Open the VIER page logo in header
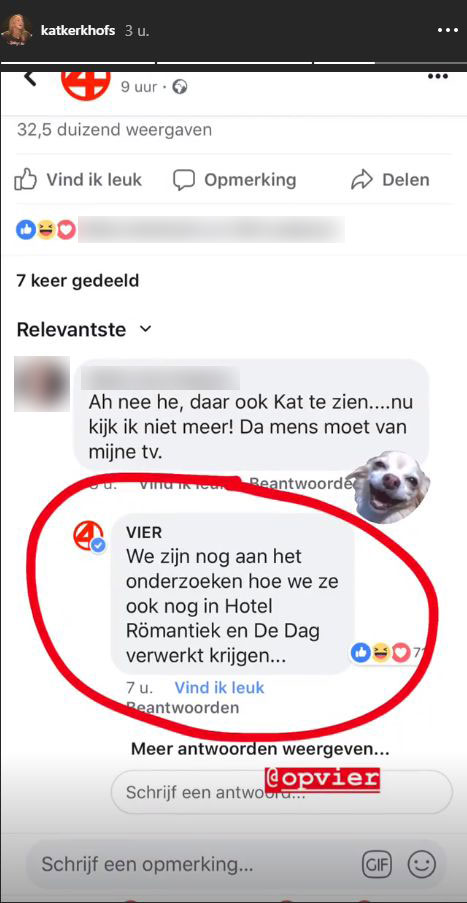Screen dimensions: 467x903 (x=86, y=85)
